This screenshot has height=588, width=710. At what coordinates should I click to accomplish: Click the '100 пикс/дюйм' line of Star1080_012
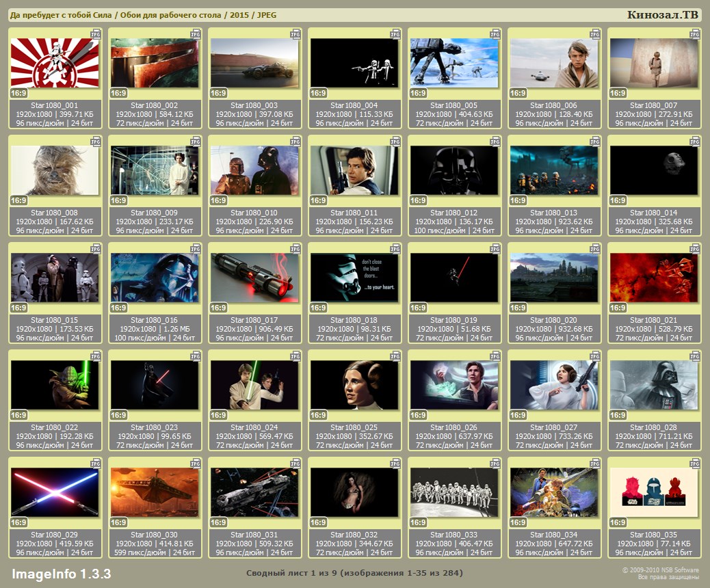(x=454, y=231)
